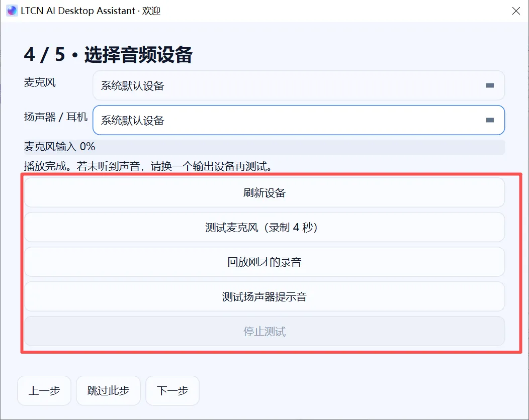This screenshot has width=529, height=420.
Task: Click the LTCN AI Desktop Assistant app icon
Action: pos(12,11)
